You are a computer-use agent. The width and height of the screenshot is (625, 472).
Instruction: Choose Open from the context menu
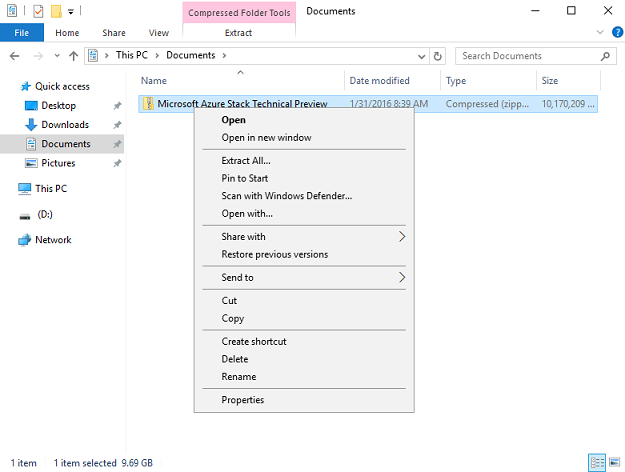pyautogui.click(x=304, y=120)
